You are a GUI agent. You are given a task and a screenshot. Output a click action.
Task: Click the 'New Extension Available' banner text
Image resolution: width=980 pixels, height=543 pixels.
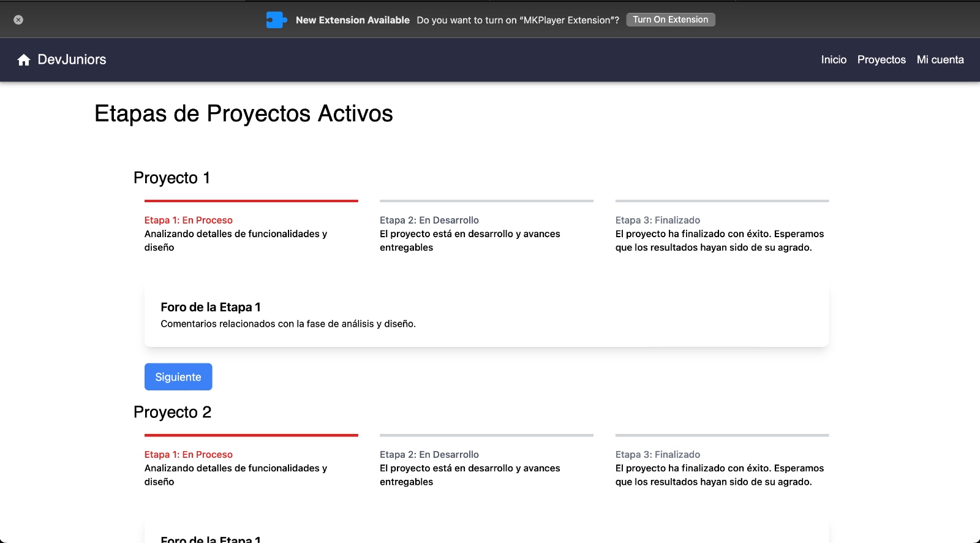[x=353, y=20]
